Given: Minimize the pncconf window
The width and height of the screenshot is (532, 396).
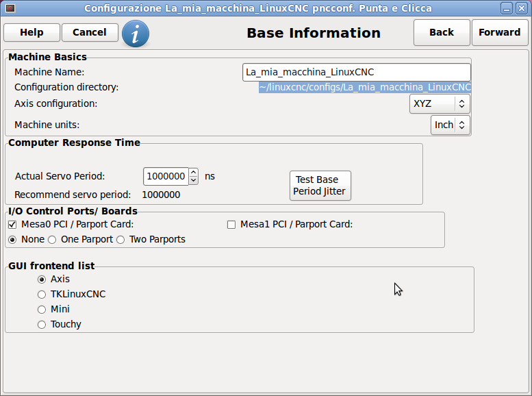Looking at the screenshot, I should coord(507,8).
